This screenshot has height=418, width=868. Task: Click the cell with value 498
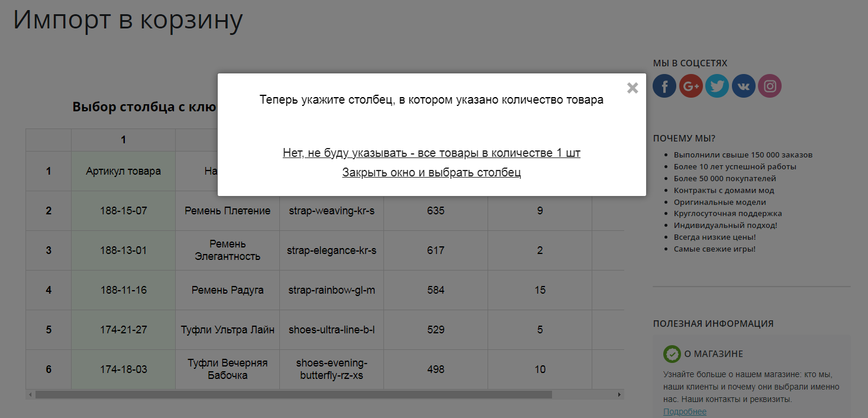(435, 369)
